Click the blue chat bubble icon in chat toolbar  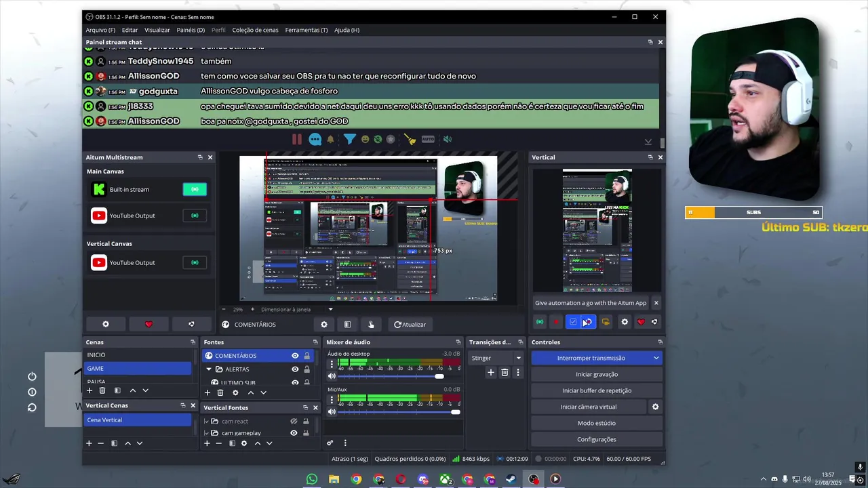(x=315, y=139)
